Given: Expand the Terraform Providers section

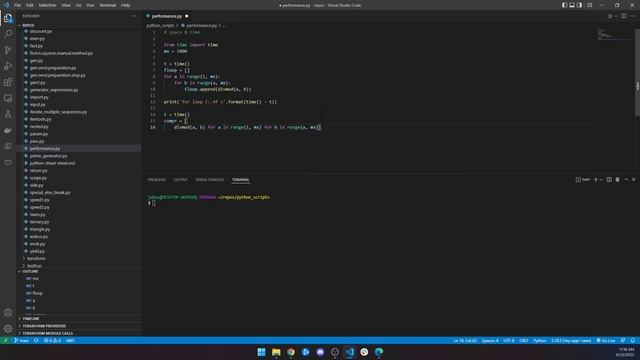Looking at the screenshot, I should click(x=44, y=326).
